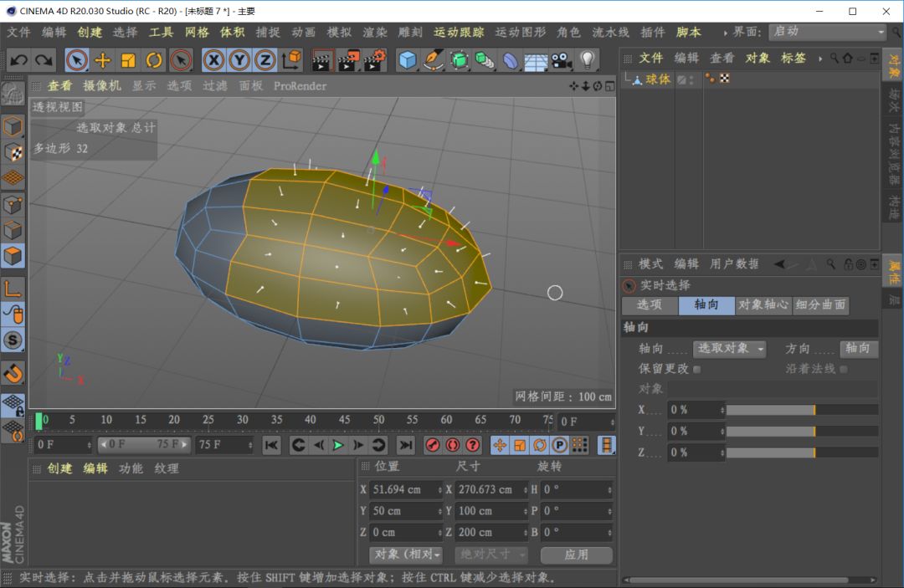
Task: Open the 选取对象 axis dropdown
Action: click(729, 349)
